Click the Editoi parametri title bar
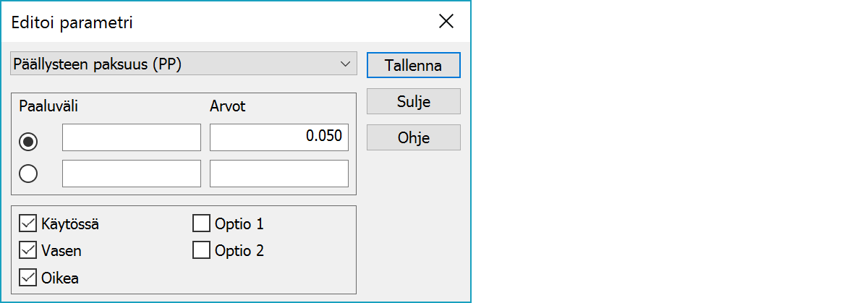868x303 pixels. (217, 22)
